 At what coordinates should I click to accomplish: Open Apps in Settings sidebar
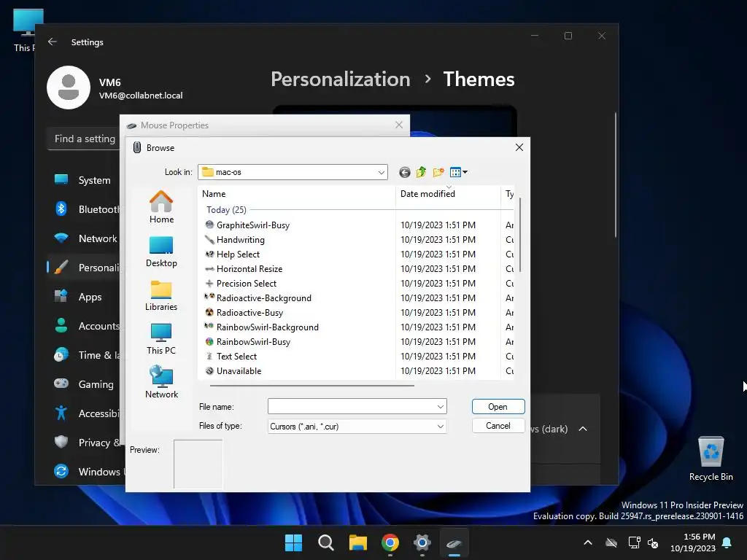tap(82, 297)
